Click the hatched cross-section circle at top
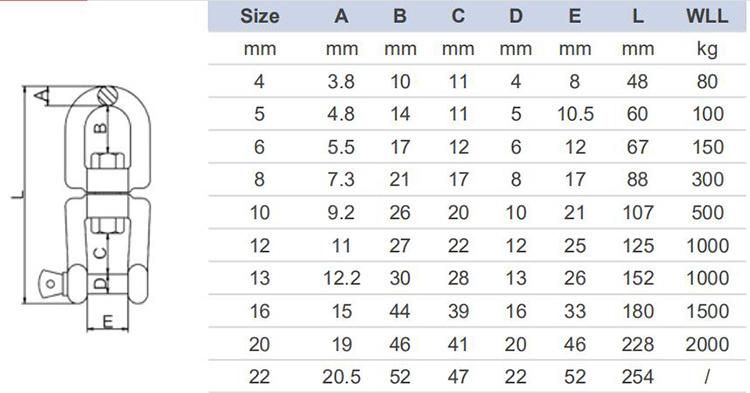This screenshot has height=393, width=750. (x=108, y=95)
